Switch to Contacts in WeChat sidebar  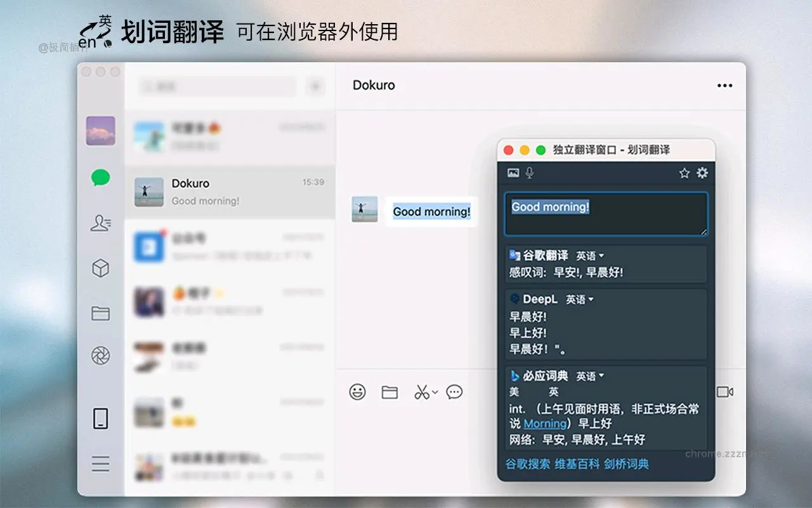point(100,224)
